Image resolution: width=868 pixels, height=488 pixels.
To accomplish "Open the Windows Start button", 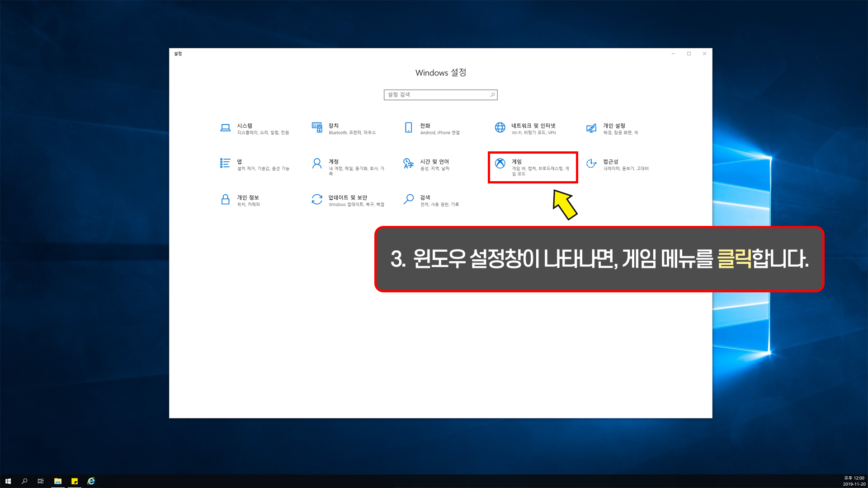I will [8, 481].
